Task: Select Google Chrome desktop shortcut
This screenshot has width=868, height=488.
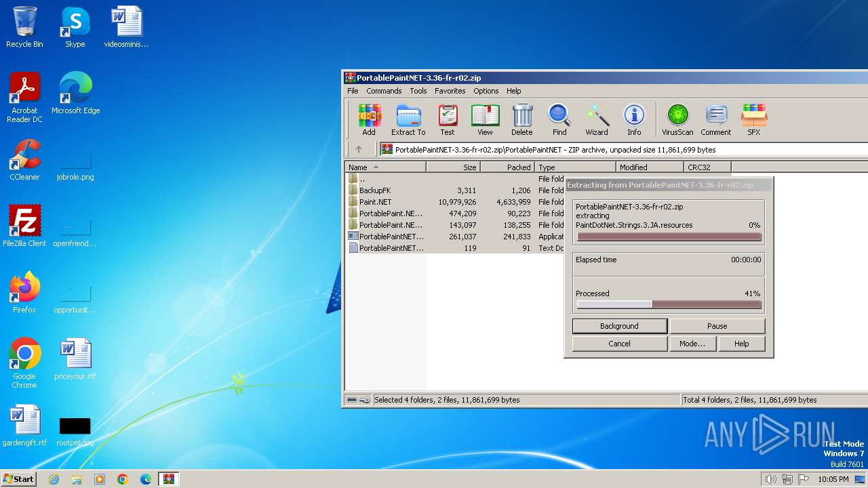Action: point(24,363)
